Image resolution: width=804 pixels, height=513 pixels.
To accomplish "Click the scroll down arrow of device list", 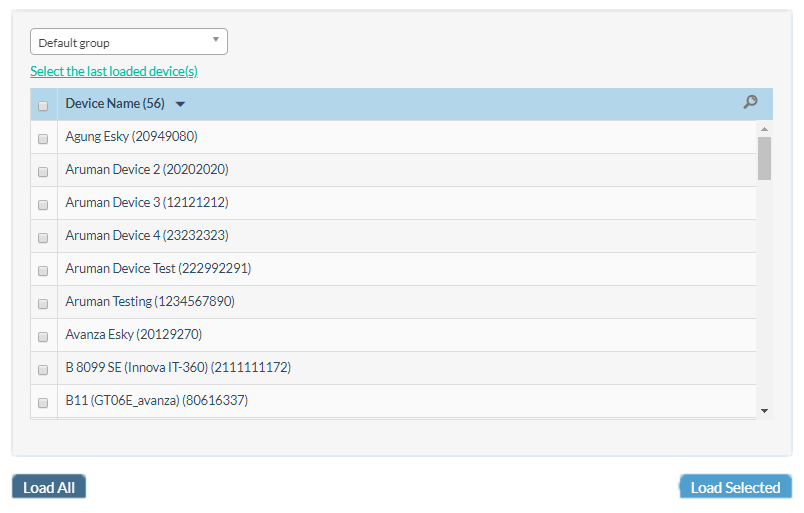I will [x=764, y=410].
